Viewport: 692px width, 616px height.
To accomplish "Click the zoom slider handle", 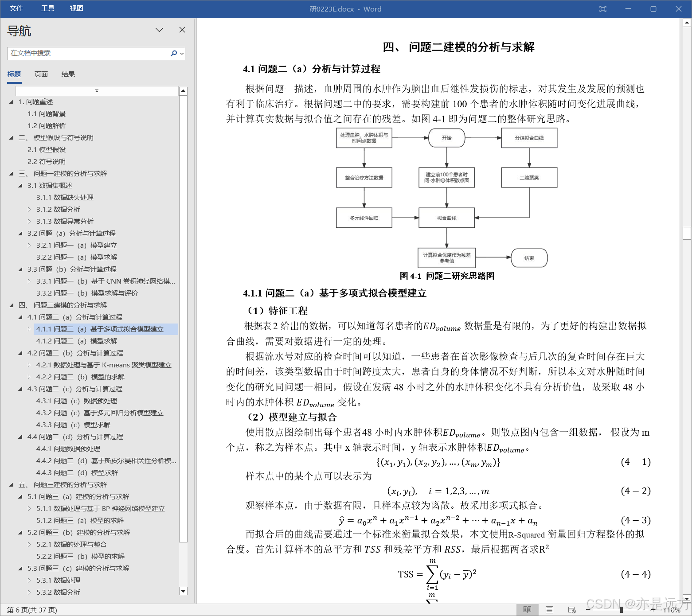I will coord(622,610).
